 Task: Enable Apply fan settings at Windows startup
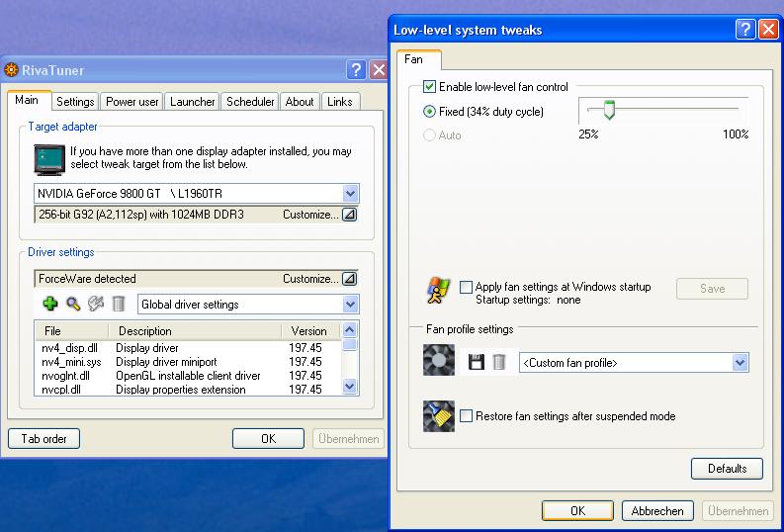point(466,287)
